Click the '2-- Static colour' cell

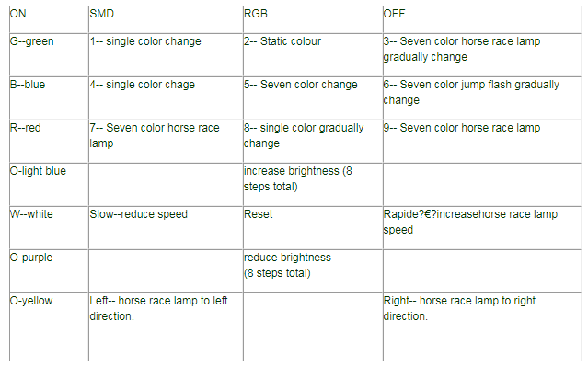tap(313, 55)
